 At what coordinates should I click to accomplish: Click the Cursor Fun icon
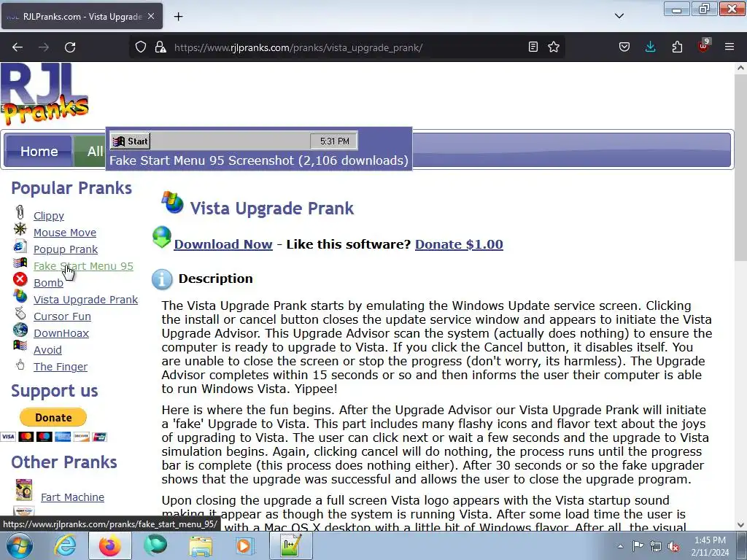coord(20,313)
